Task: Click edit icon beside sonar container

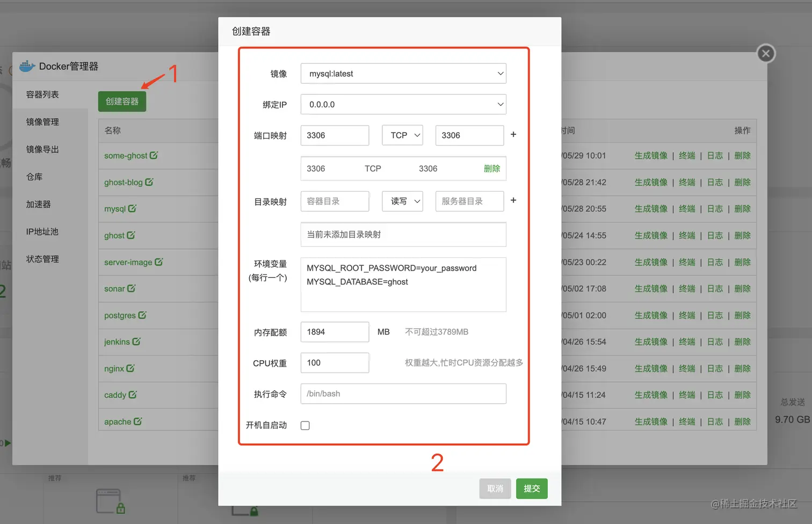Action: tap(132, 288)
